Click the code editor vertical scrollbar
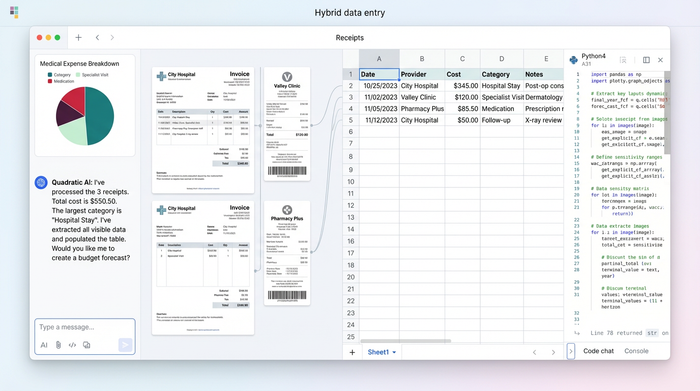Screen dimensions: 700x391 (x=667, y=112)
